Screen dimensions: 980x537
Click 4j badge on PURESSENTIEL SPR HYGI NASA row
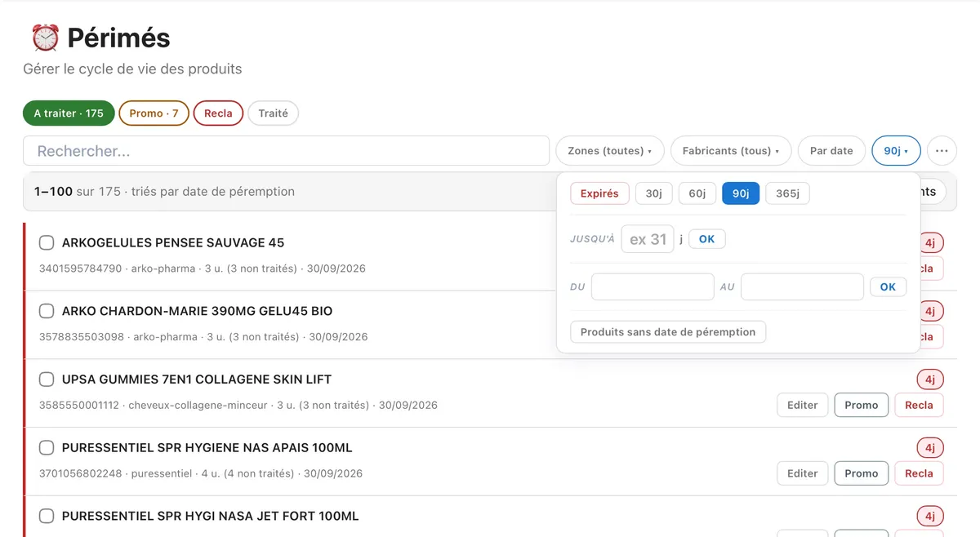930,516
